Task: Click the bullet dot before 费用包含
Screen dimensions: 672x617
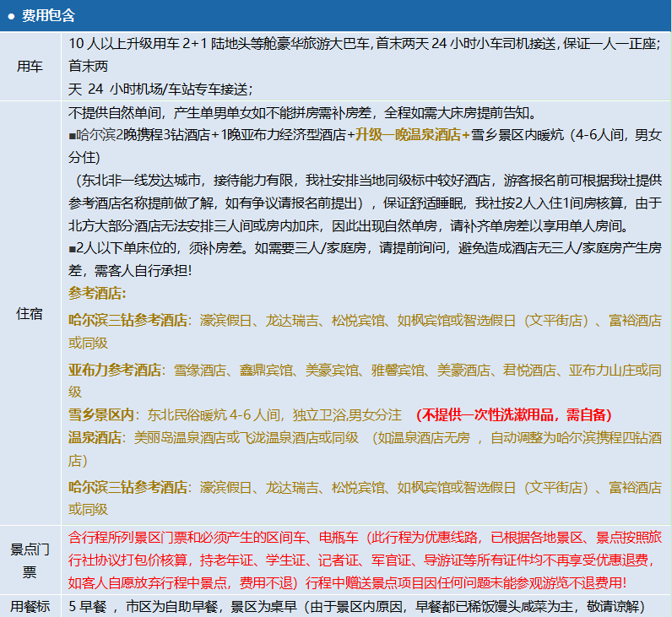Action: (11, 16)
